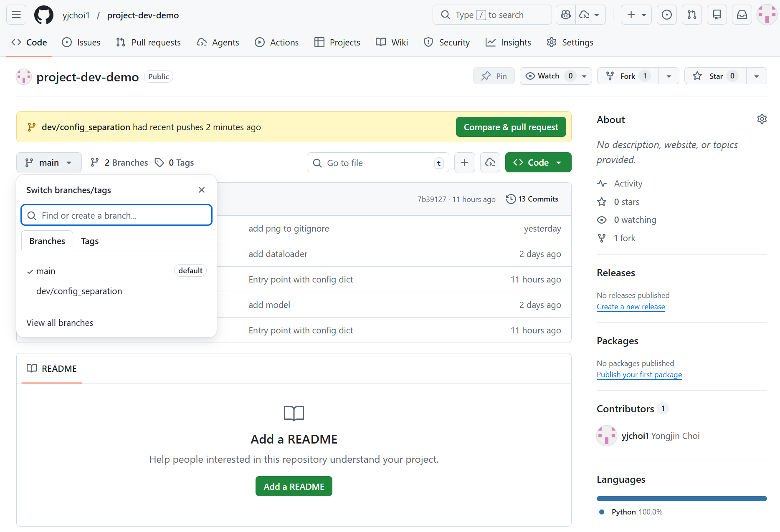Switch to the Tags tab in popup
The image size is (780, 532).
tap(90, 241)
